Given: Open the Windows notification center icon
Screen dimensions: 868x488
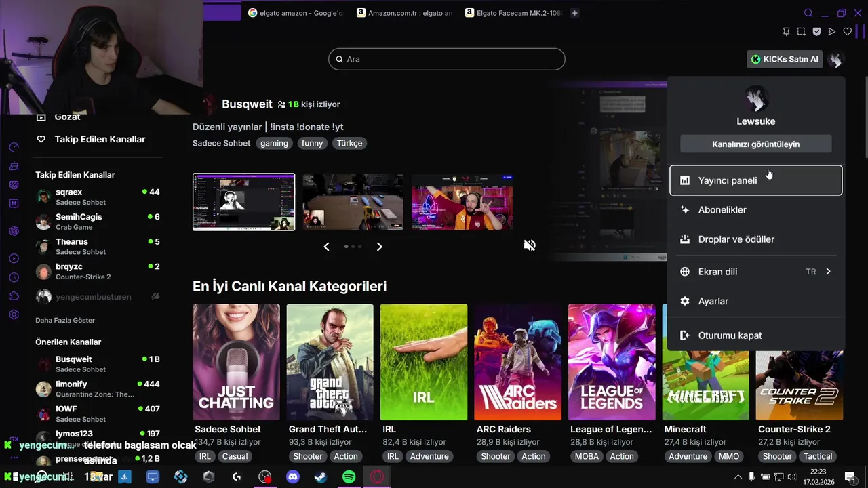Looking at the screenshot, I should 850,476.
